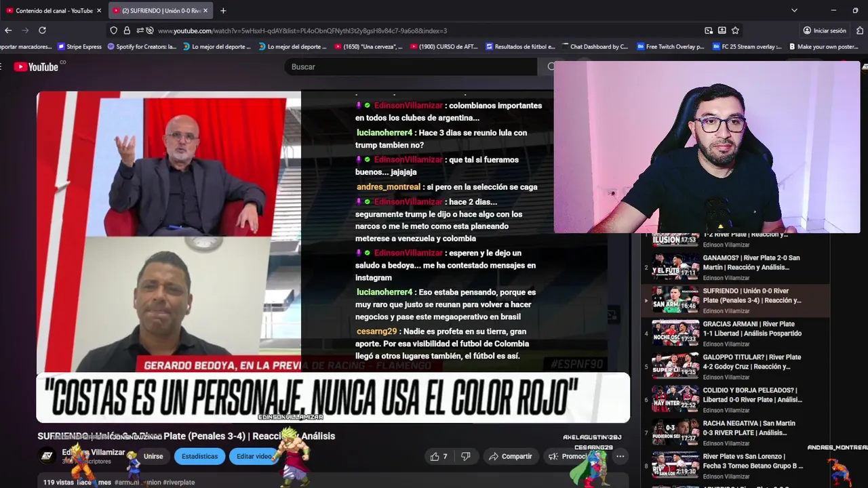This screenshot has width=868, height=488.
Task: Go back to the previous page
Action: [8, 30]
